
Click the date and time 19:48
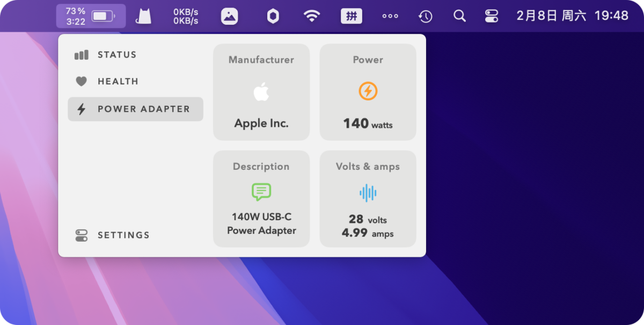pos(573,16)
